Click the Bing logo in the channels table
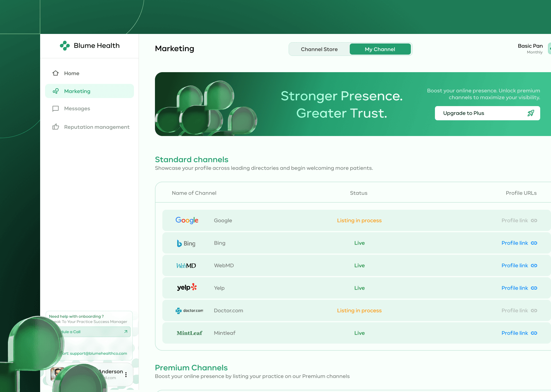The width and height of the screenshot is (551, 392). [186, 243]
